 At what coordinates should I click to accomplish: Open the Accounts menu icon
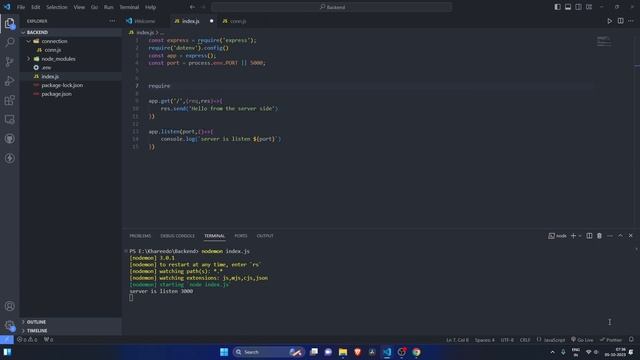click(x=10, y=306)
